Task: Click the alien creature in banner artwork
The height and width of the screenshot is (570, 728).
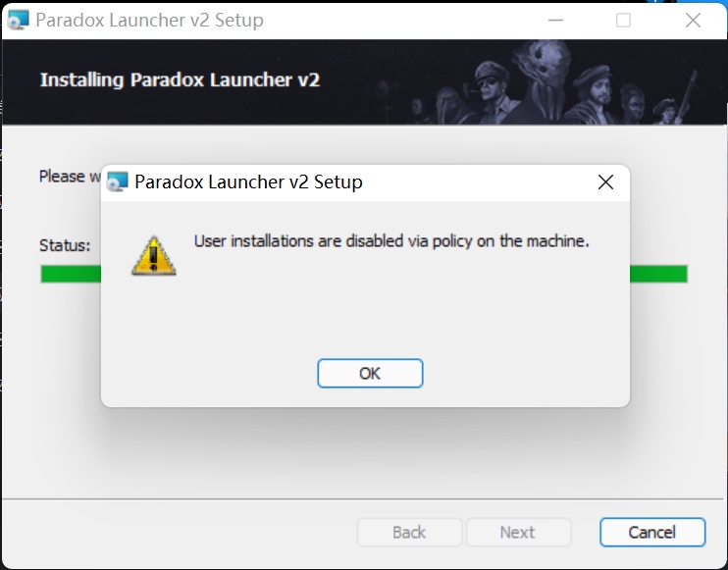Action: (x=543, y=82)
